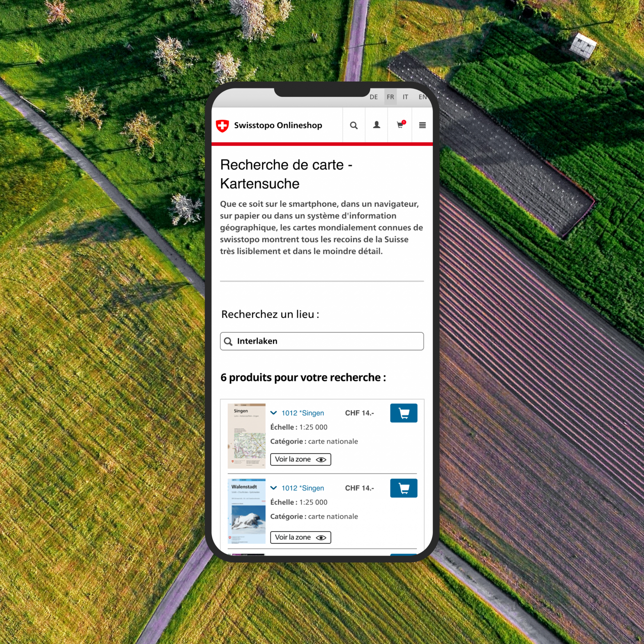
Task: Add first 1012 Singen map to cart
Action: (x=403, y=413)
